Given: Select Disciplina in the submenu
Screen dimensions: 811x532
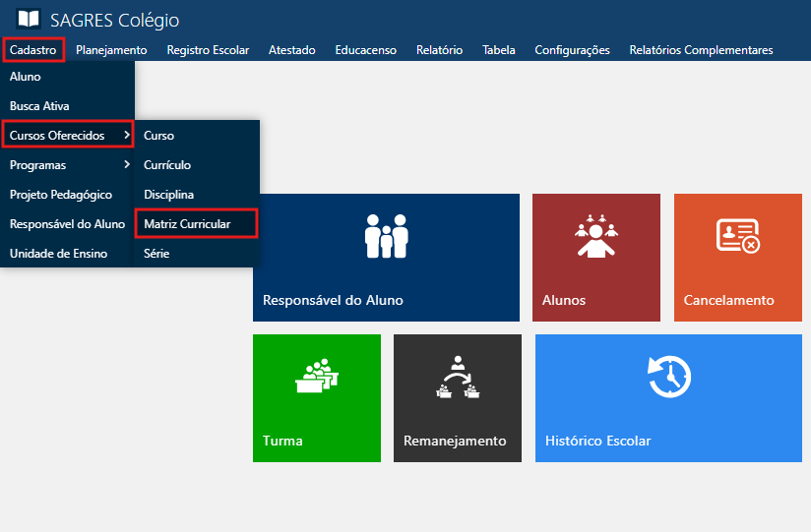Looking at the screenshot, I should 168,195.
